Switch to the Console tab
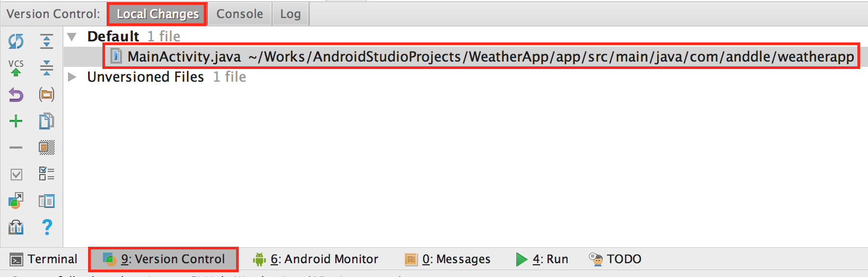This screenshot has width=868, height=277. pos(240,14)
